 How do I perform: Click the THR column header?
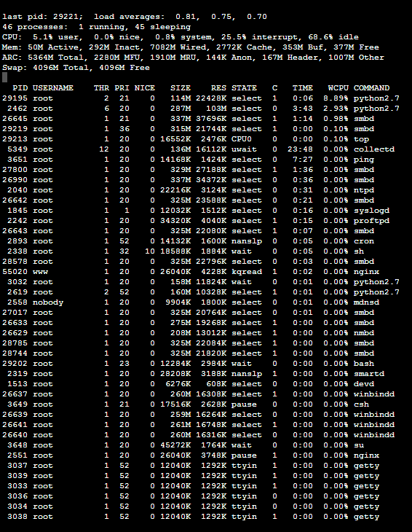(x=101, y=88)
